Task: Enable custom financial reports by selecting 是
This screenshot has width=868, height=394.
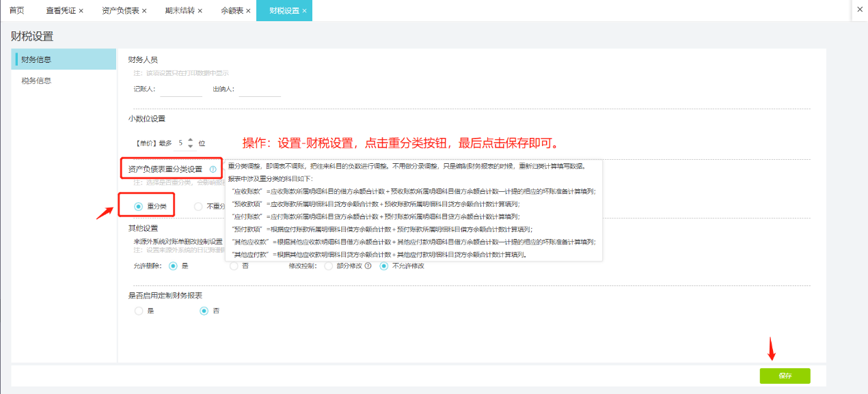Action: [139, 311]
